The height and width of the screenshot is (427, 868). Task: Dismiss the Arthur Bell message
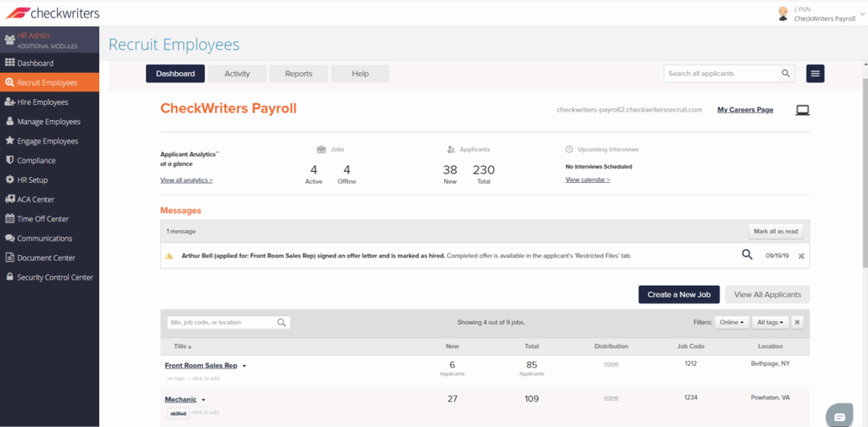(801, 255)
